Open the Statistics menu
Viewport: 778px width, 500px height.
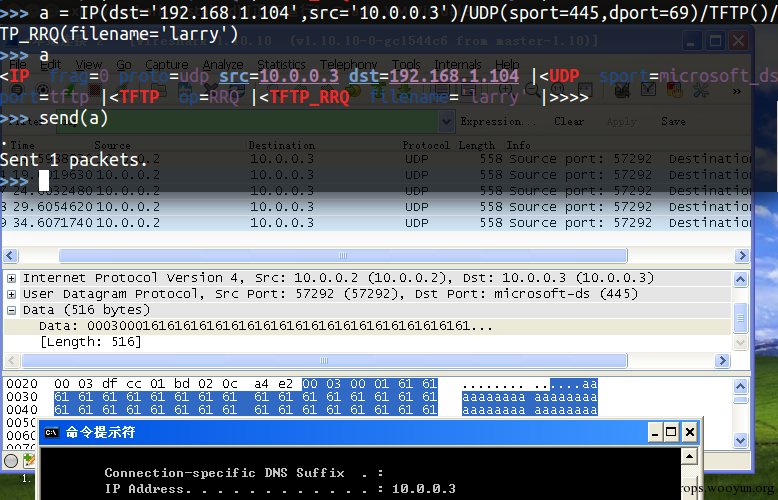(x=281, y=65)
